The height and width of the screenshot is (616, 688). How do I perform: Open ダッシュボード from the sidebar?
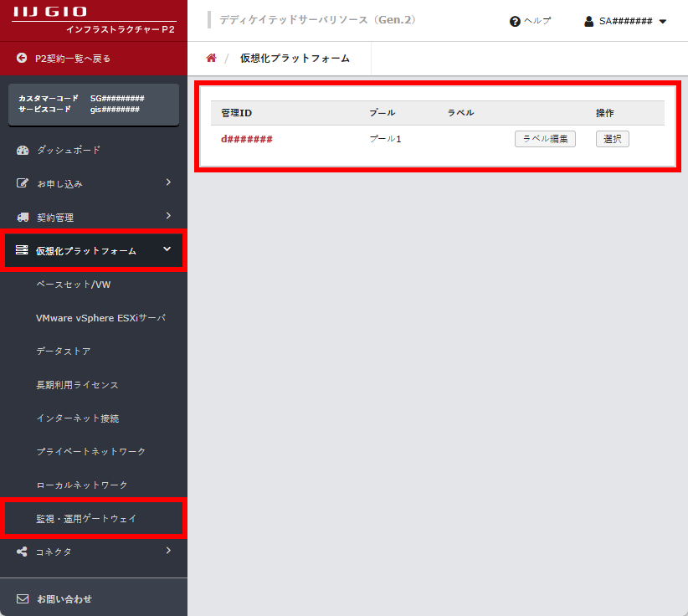point(68,150)
